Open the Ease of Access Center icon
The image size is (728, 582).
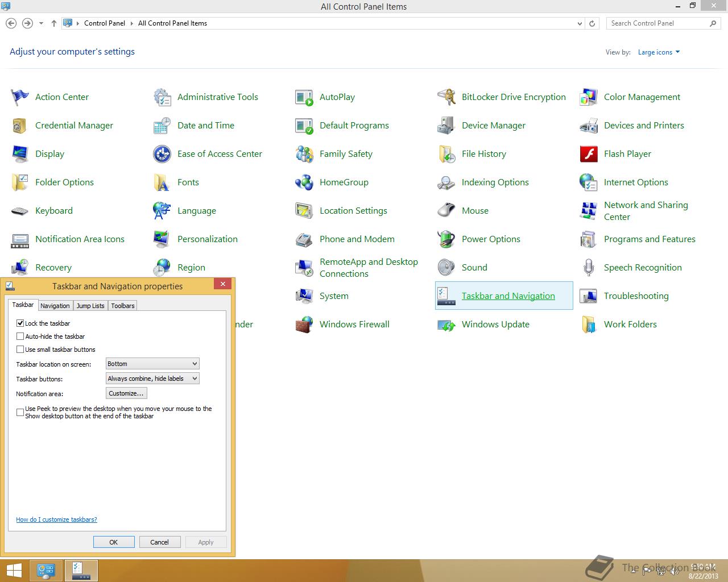(162, 154)
